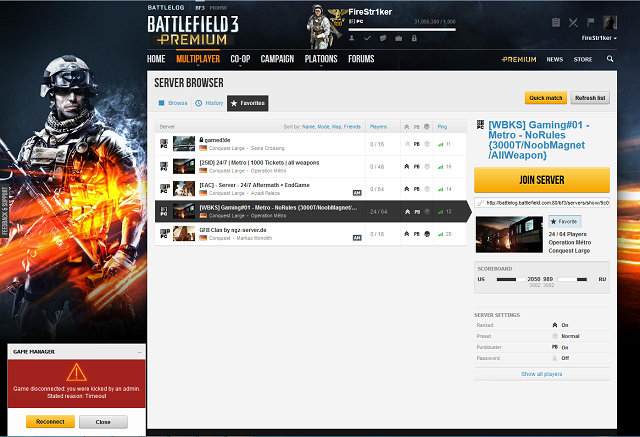The height and width of the screenshot is (437, 640).
Task: Sort server list by Name
Action: tap(308, 127)
